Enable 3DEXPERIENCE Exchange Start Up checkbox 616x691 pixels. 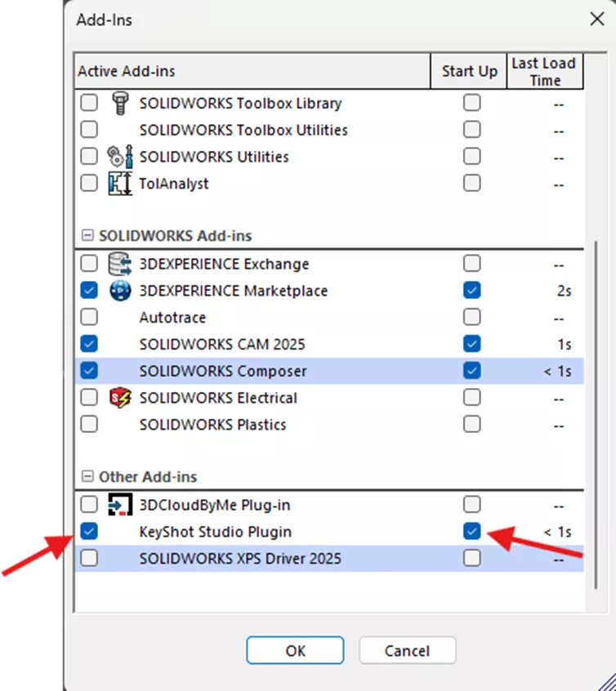[x=472, y=264]
